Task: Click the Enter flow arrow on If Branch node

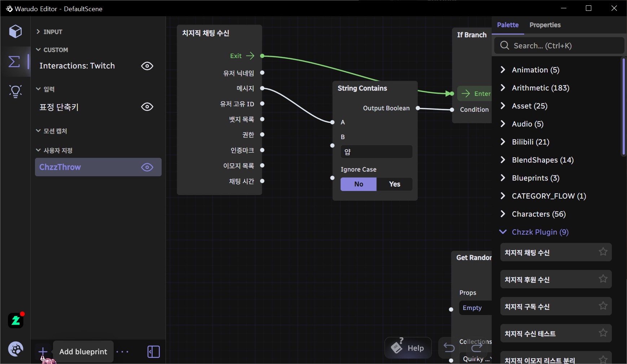Action: coord(466,94)
